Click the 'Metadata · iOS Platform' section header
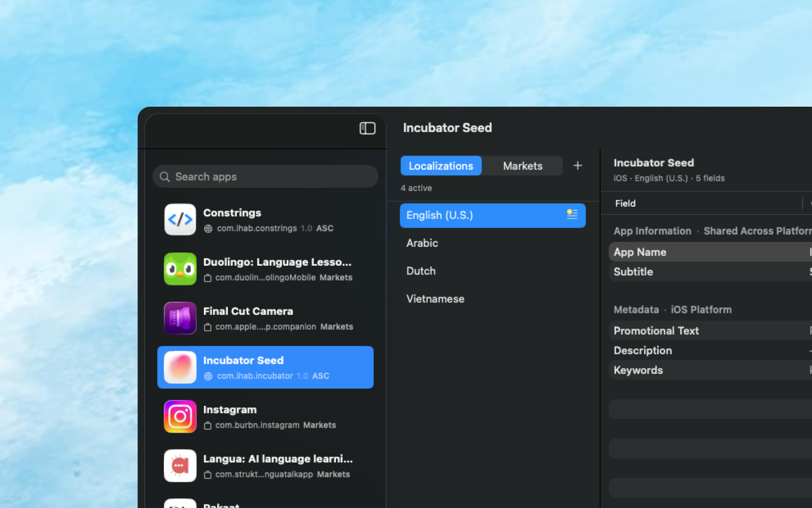Viewport: 812px width, 508px height. click(x=672, y=310)
